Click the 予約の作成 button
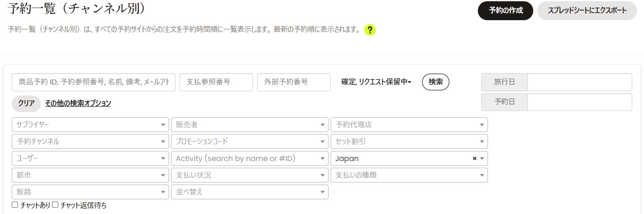This screenshot has height=214, width=644. tap(505, 11)
